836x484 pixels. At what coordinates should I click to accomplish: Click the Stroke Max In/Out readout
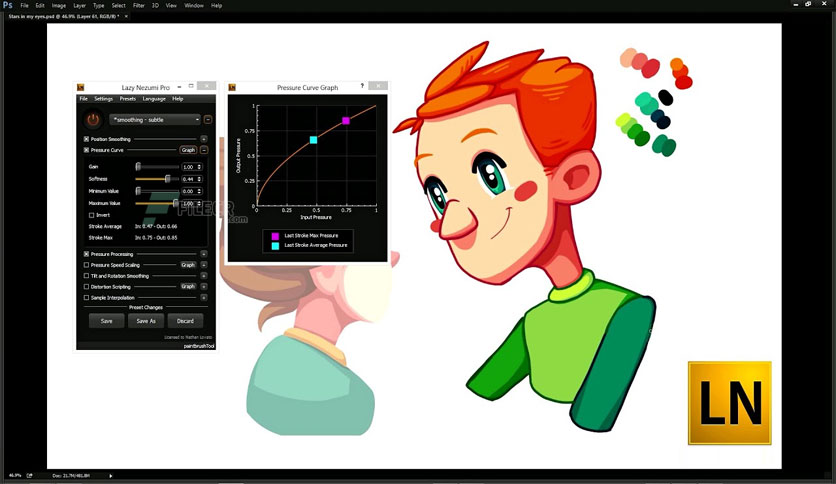156,238
